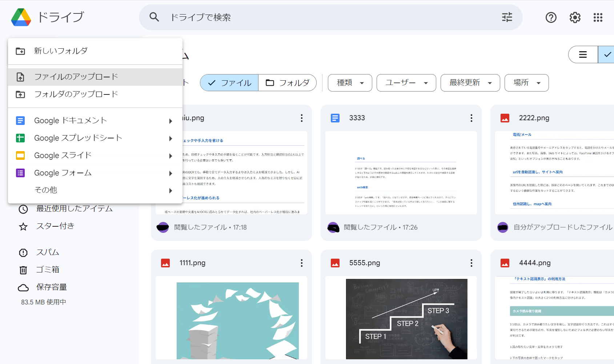
Task: Click the spam warning icon
Action: [x=23, y=252]
